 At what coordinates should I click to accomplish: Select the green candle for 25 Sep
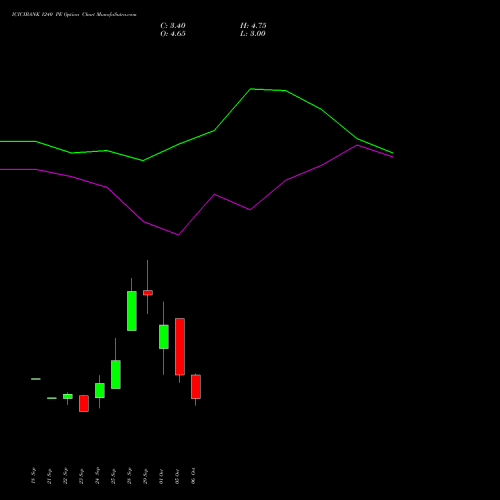[116, 374]
